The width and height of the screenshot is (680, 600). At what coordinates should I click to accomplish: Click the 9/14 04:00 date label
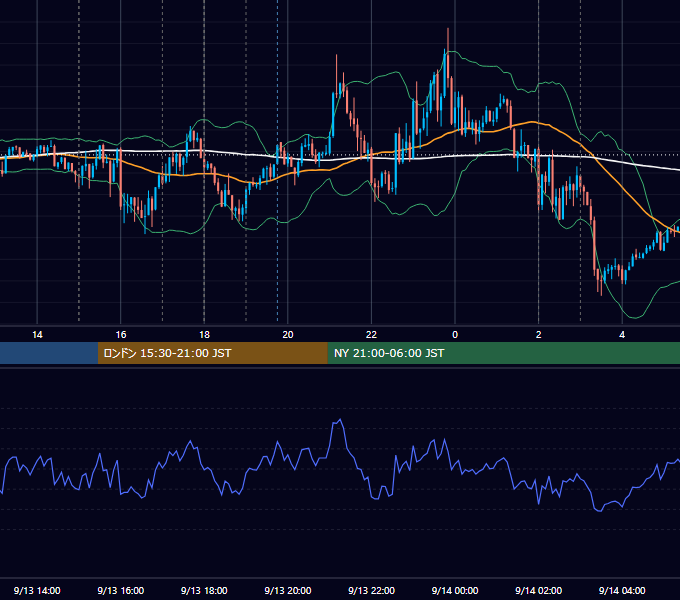click(622, 590)
